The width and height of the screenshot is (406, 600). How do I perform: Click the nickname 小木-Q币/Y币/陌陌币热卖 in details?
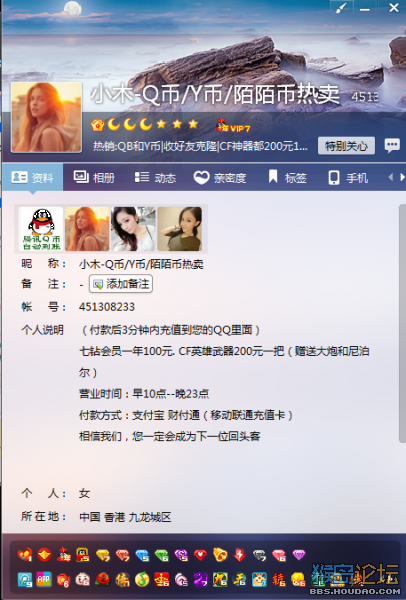tap(141, 264)
